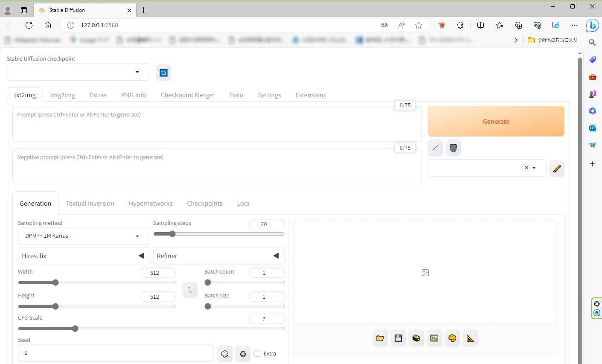Click the Generate button
The height and width of the screenshot is (364, 602).
496,121
